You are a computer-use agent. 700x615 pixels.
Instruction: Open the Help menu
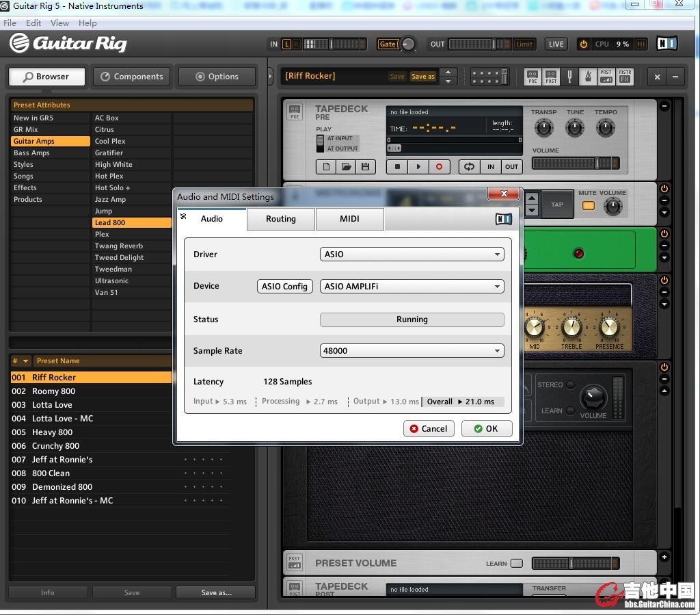(x=87, y=23)
